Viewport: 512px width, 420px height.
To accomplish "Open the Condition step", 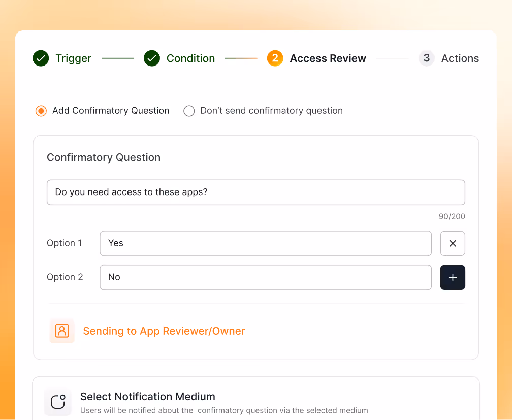I will (x=190, y=58).
